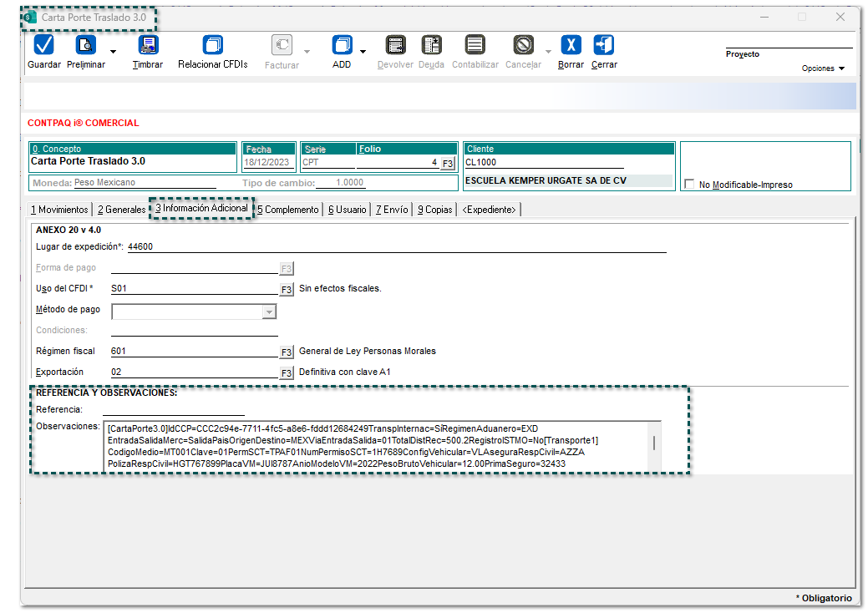This screenshot has height=613, width=868.
Task: Open the Preliminar preview icon
Action: point(86,46)
